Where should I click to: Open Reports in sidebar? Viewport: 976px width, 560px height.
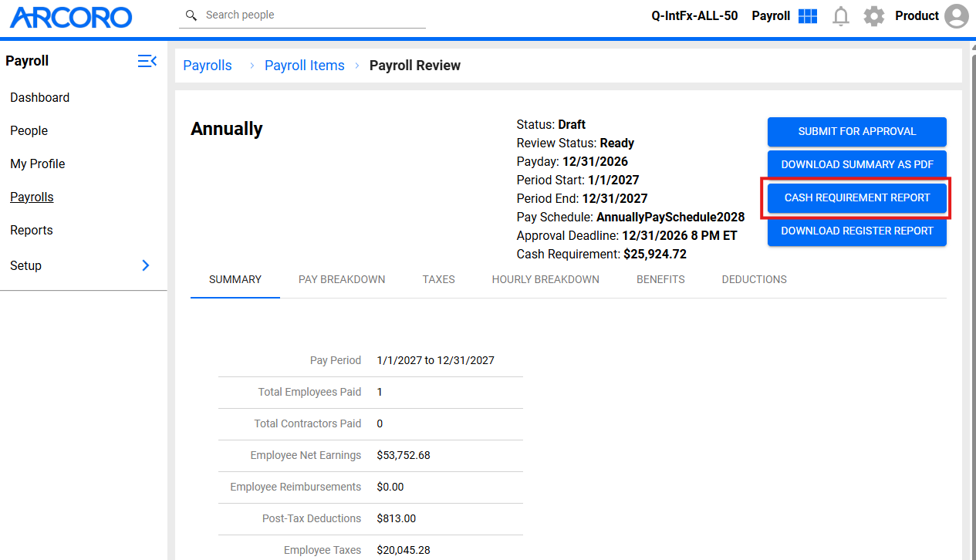pos(31,231)
